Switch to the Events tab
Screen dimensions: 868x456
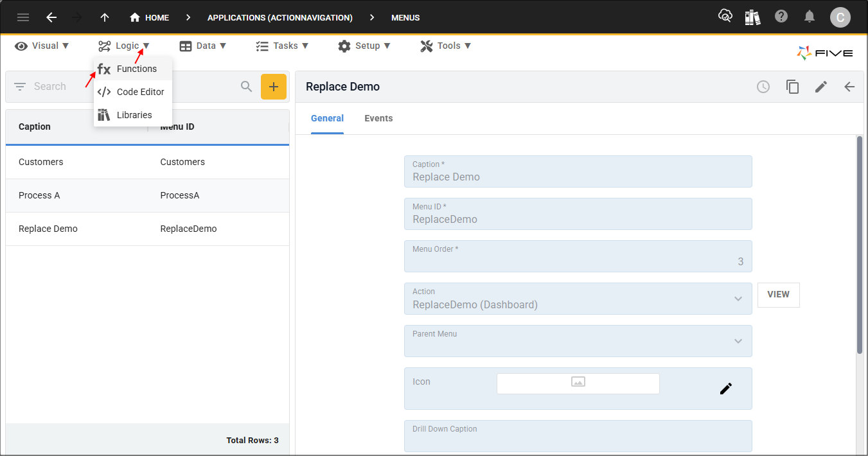coord(378,118)
